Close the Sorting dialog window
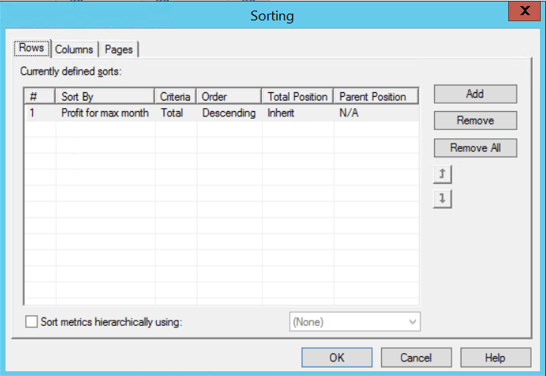Viewport: 546px width, 376px height. pos(525,11)
